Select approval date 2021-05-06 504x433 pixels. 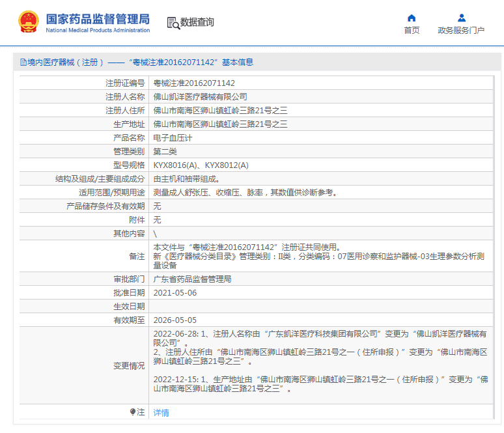(x=175, y=293)
